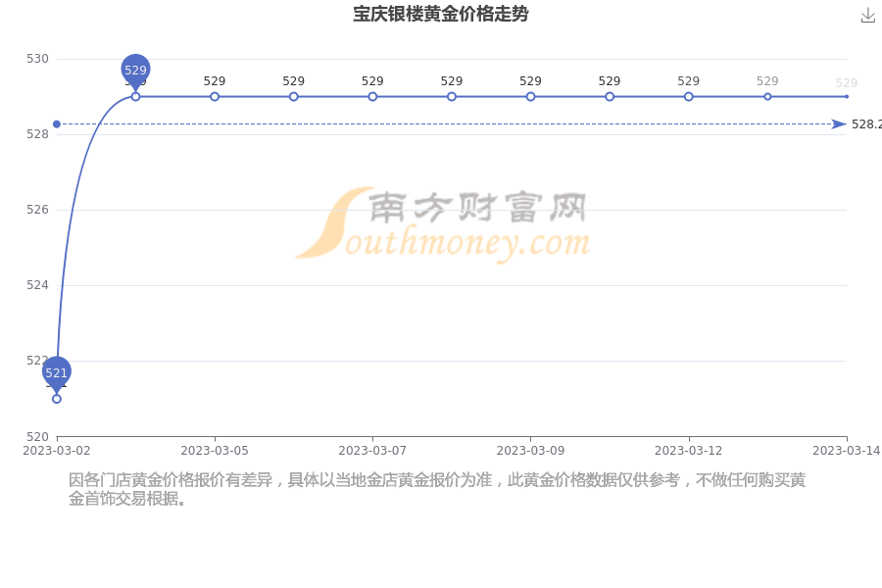Click the data point at 2023-03-02
The height and width of the screenshot is (588, 882).
pyautogui.click(x=57, y=399)
